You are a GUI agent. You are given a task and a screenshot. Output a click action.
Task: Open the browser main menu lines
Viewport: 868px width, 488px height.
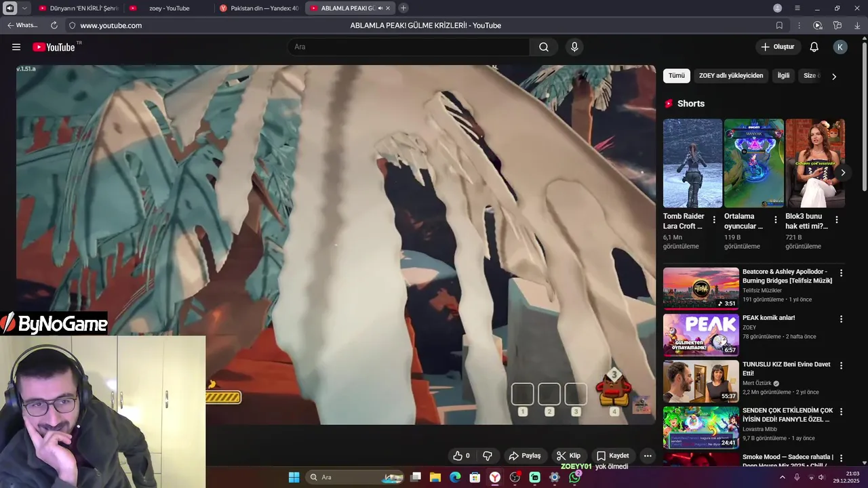pyautogui.click(x=797, y=8)
